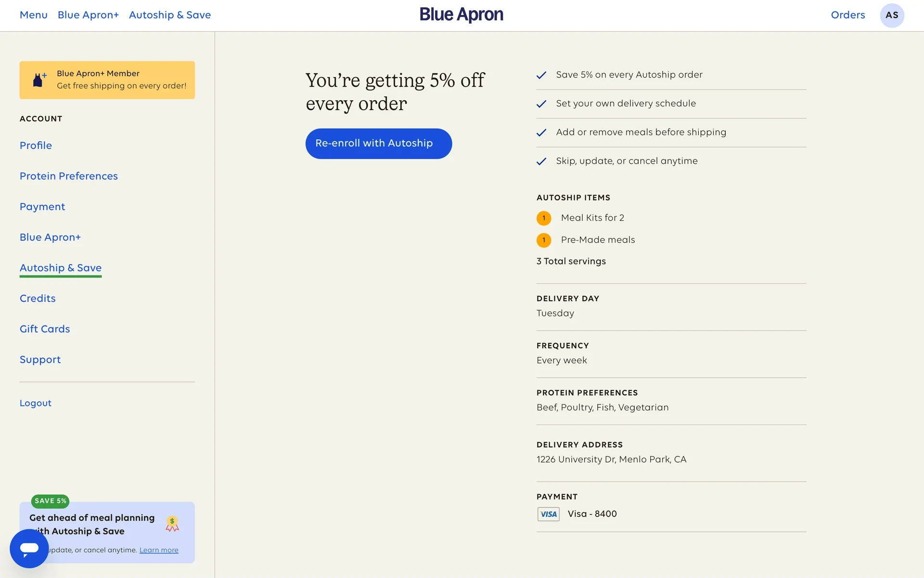The image size is (924, 578).
Task: Click Set your own delivery schedule text
Action: tap(626, 104)
